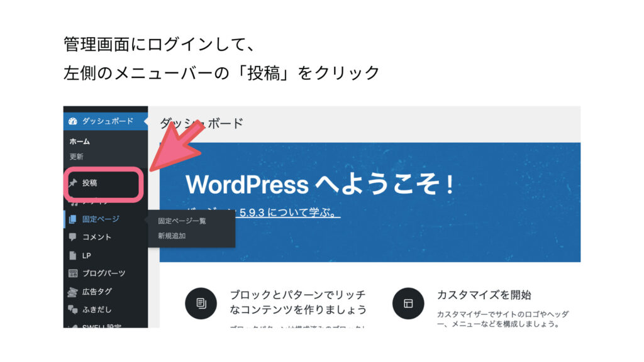Open コメント in the sidebar
The height and width of the screenshot is (362, 644).
coord(96,237)
